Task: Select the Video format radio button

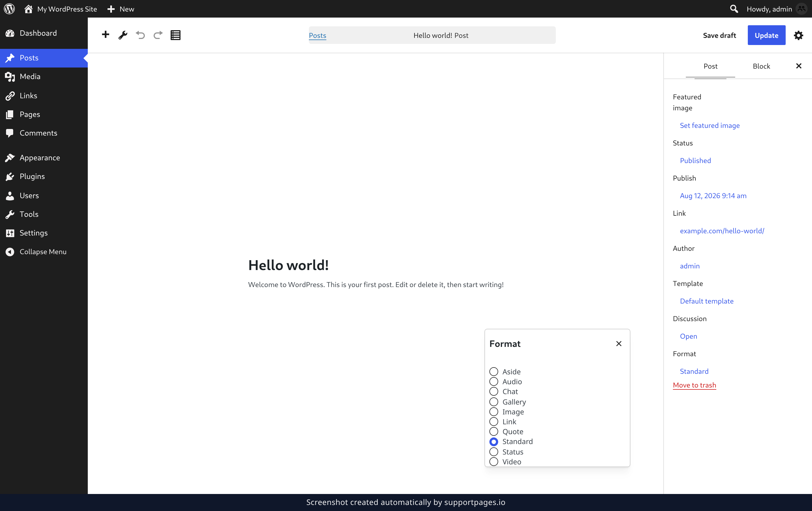Action: click(494, 462)
